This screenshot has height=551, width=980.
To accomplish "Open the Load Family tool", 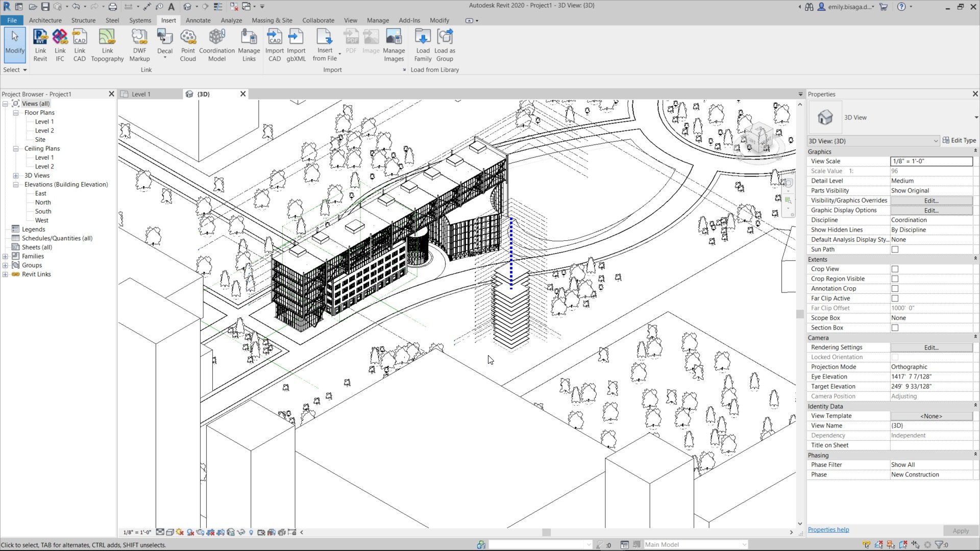I will click(x=423, y=38).
